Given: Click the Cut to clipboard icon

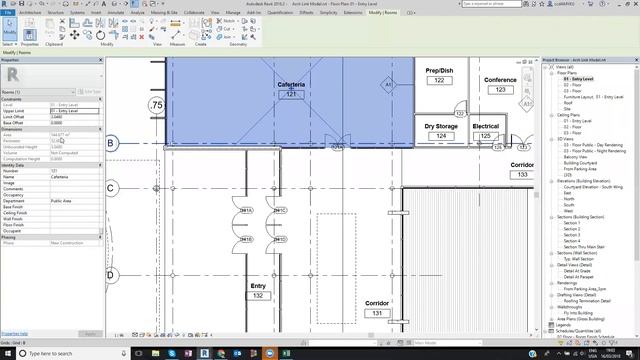Looking at the screenshot, I should (62, 21).
